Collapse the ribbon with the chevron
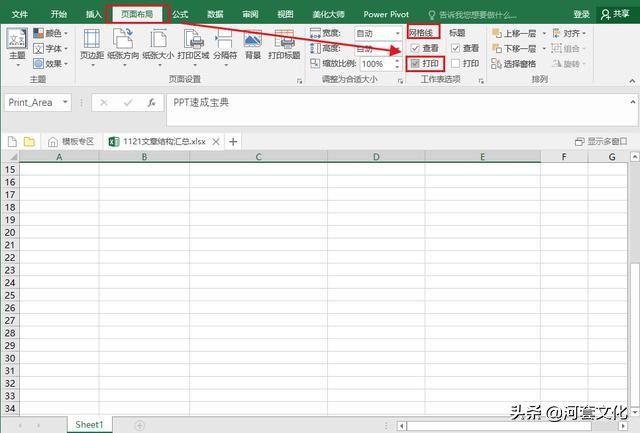Image resolution: width=640 pixels, height=433 pixels. pyautogui.click(x=632, y=81)
